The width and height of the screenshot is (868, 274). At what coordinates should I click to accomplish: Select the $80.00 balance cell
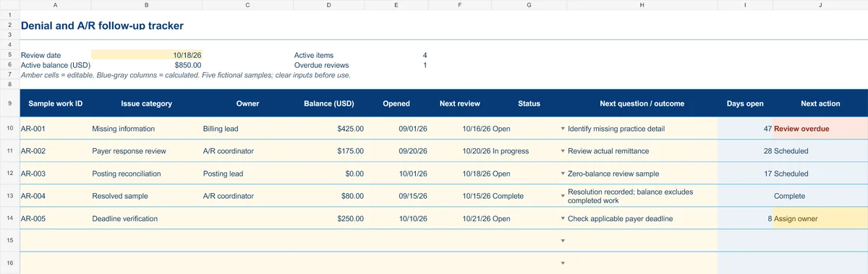point(329,196)
